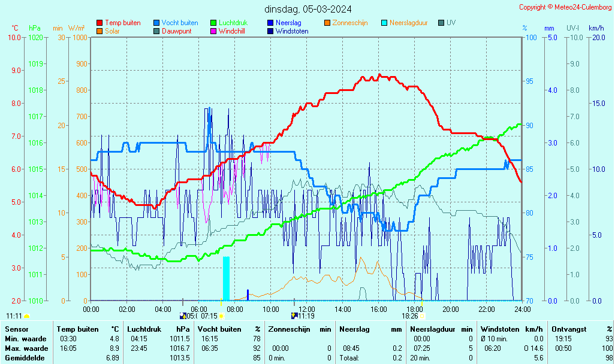Click the date title dinsdag, 05-03-2024
Viewport: 615px width, 364px height.
308,9
